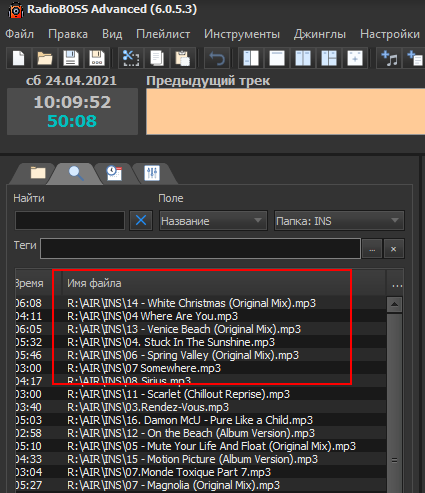Select 15 - Motion Picture (Album Version).mp3
Image resolution: width=425 pixels, height=493 pixels.
click(201, 459)
